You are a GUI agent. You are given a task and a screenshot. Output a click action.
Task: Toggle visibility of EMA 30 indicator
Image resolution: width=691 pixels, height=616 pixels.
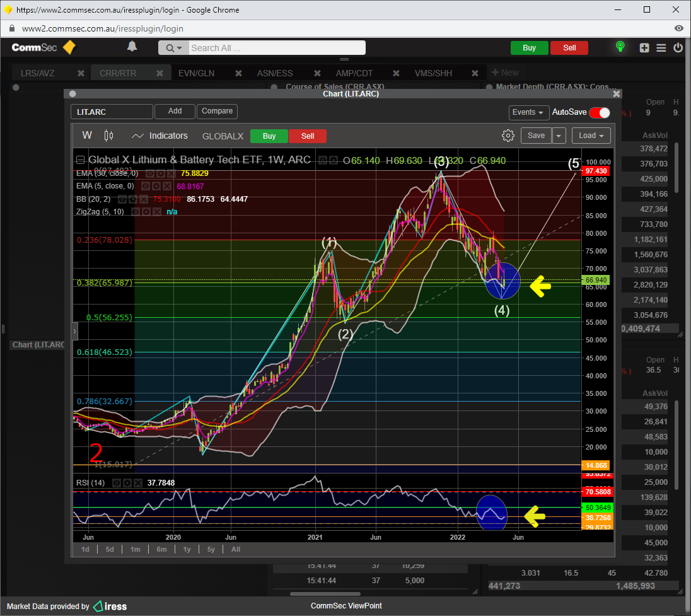pos(150,173)
